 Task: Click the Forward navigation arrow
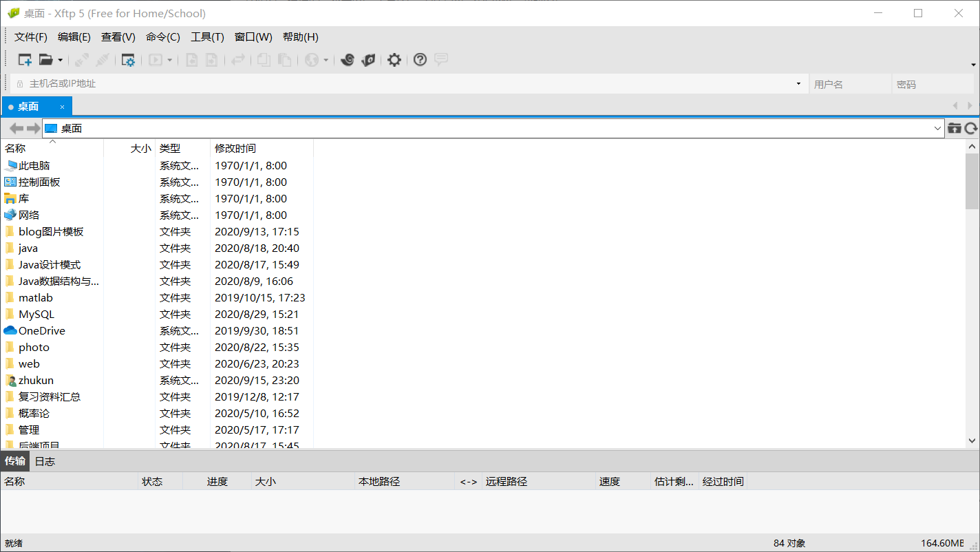point(33,128)
